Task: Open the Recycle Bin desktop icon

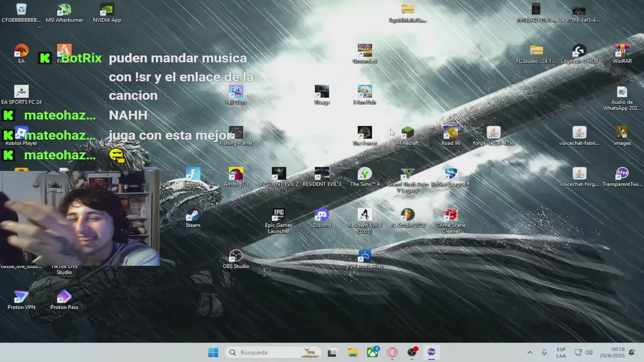Action: coord(21,14)
